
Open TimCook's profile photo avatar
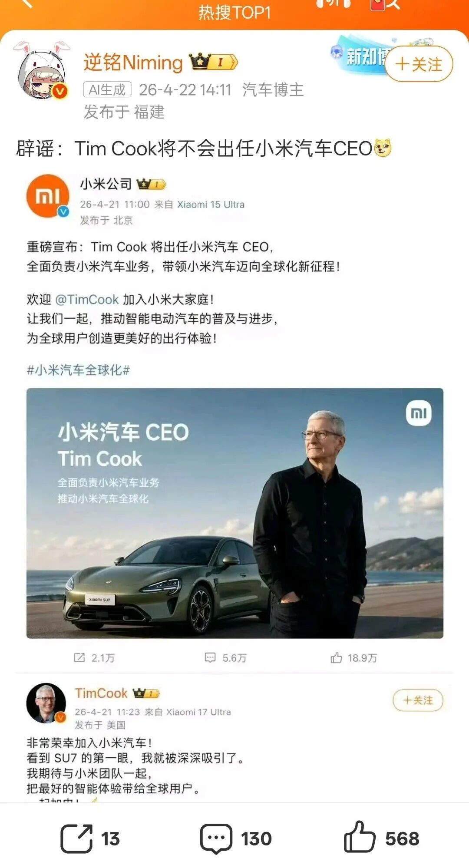click(46, 703)
